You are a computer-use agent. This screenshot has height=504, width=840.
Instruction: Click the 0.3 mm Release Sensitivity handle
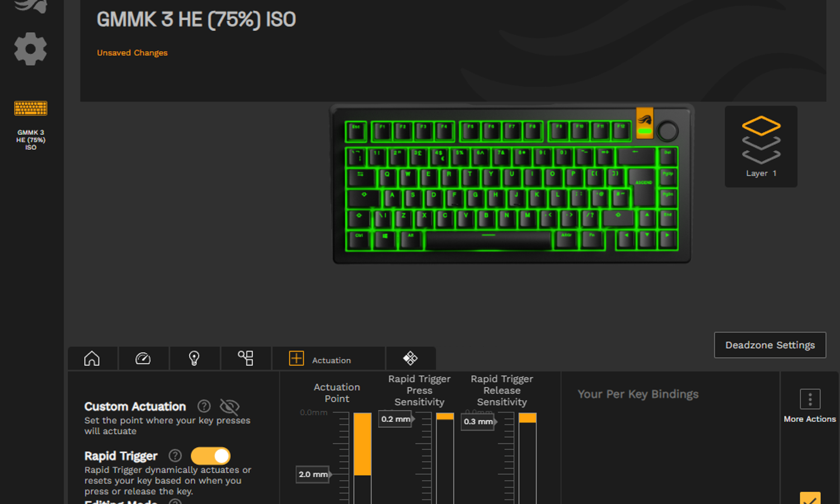click(479, 421)
